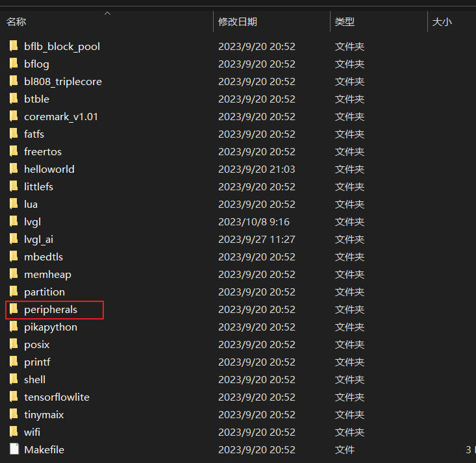Click the pikapython folder icon
The height and width of the screenshot is (463, 476).
point(14,327)
